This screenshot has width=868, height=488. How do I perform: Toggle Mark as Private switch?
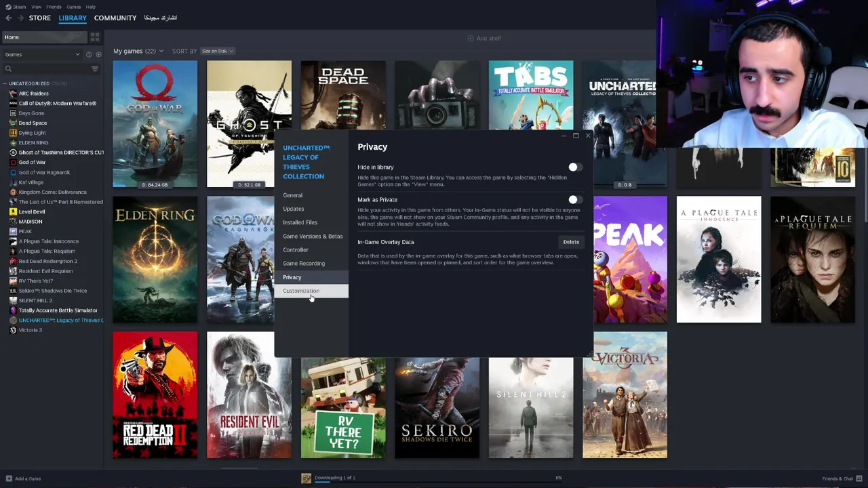(574, 199)
